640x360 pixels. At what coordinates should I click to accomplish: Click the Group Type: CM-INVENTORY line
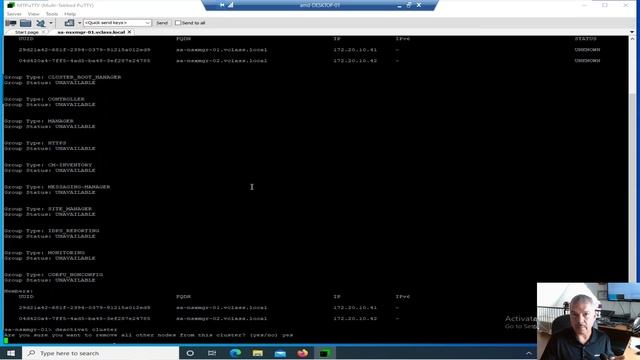[x=48, y=165]
